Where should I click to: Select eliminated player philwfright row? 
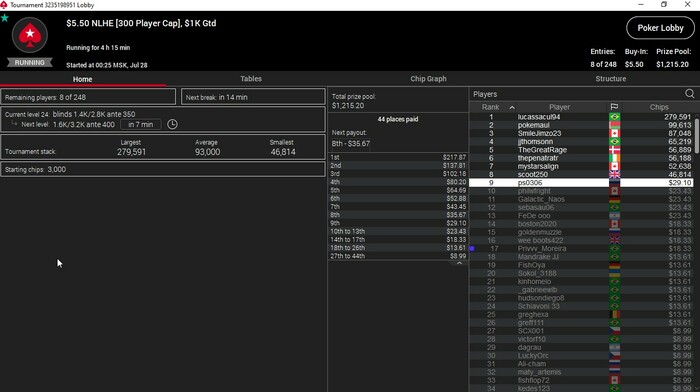(x=582, y=191)
